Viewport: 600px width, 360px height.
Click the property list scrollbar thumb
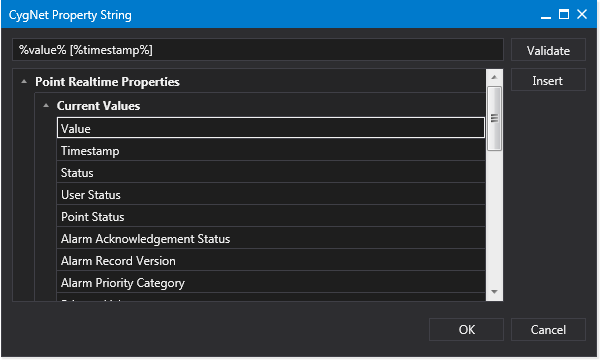(x=494, y=118)
